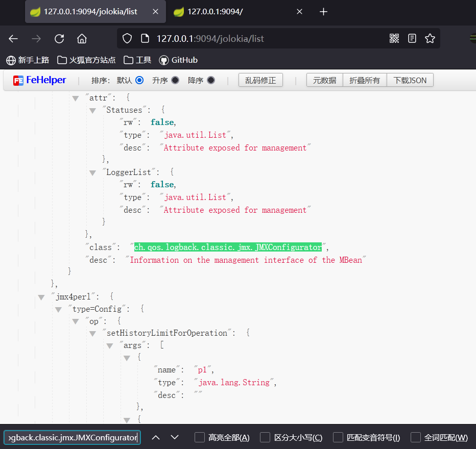Click the 下载JSON button
The height and width of the screenshot is (449, 476).
[410, 80]
